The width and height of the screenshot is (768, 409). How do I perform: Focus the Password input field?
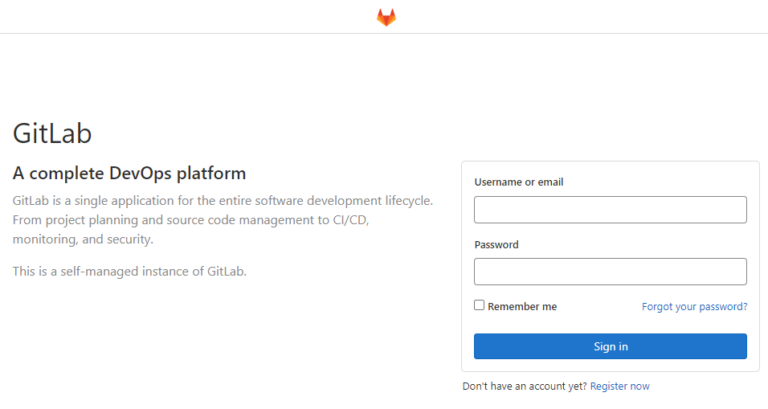coord(610,272)
